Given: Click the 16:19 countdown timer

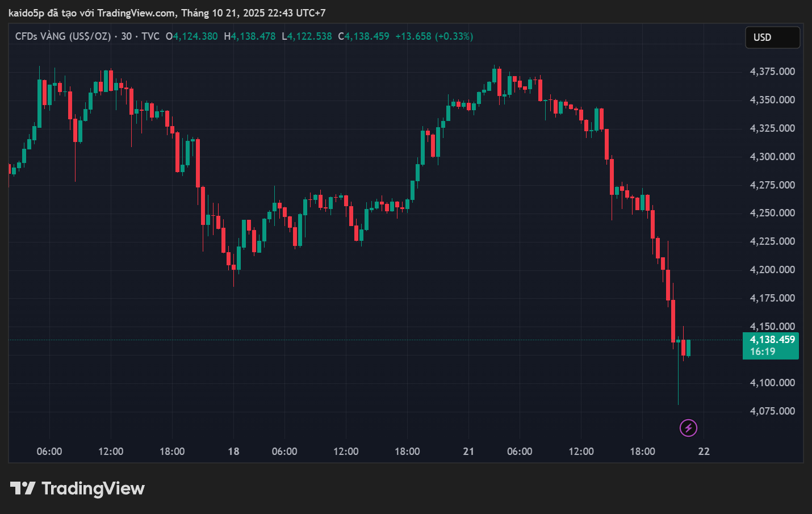Looking at the screenshot, I should click(762, 352).
